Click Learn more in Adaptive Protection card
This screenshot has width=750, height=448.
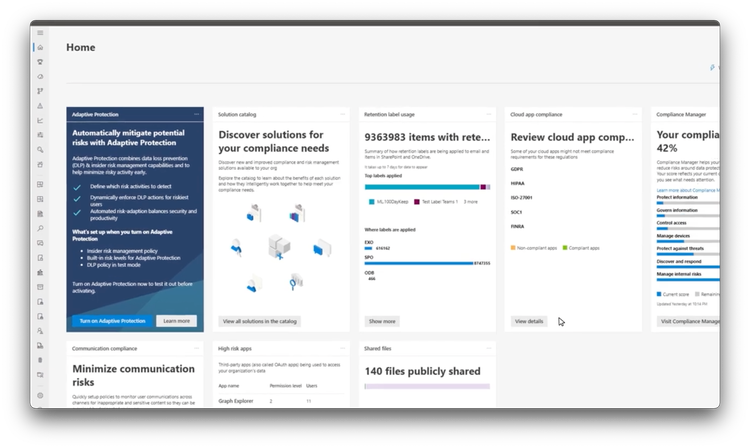pos(176,321)
